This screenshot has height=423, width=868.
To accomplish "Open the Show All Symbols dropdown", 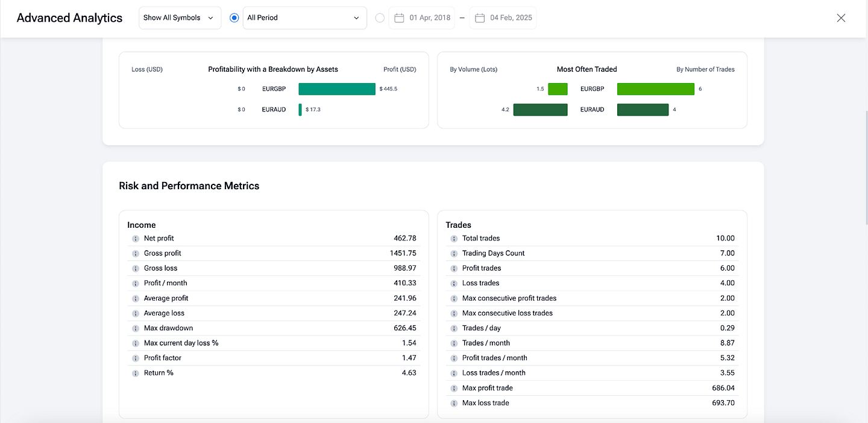I will tap(180, 18).
